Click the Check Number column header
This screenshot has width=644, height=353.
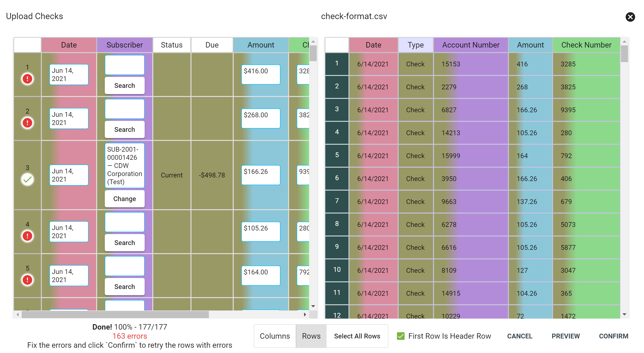(586, 45)
